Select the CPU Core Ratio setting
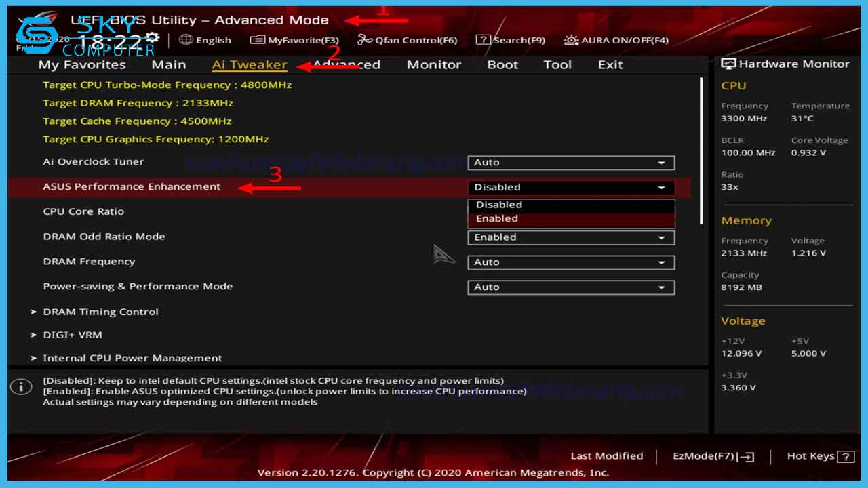 click(x=83, y=211)
